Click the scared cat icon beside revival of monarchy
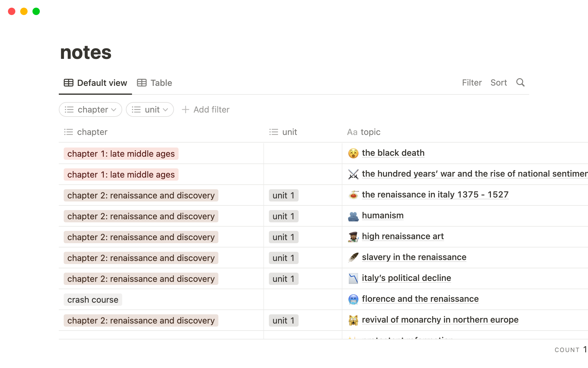Image resolution: width=588 pixels, height=368 pixels. click(x=353, y=320)
